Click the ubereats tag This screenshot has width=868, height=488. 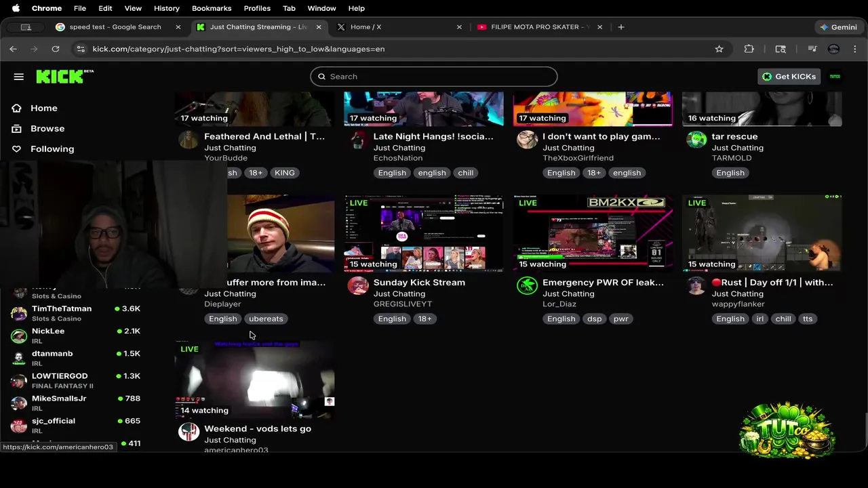266,319
